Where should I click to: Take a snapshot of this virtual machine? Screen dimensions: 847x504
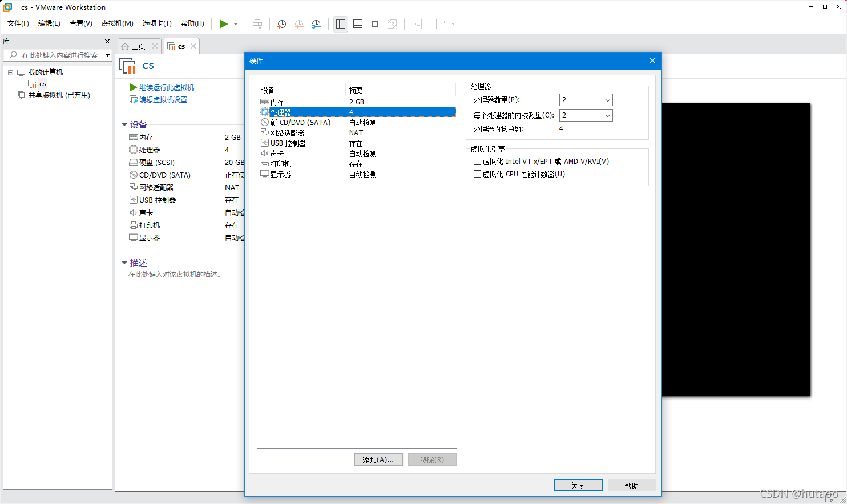[x=281, y=24]
